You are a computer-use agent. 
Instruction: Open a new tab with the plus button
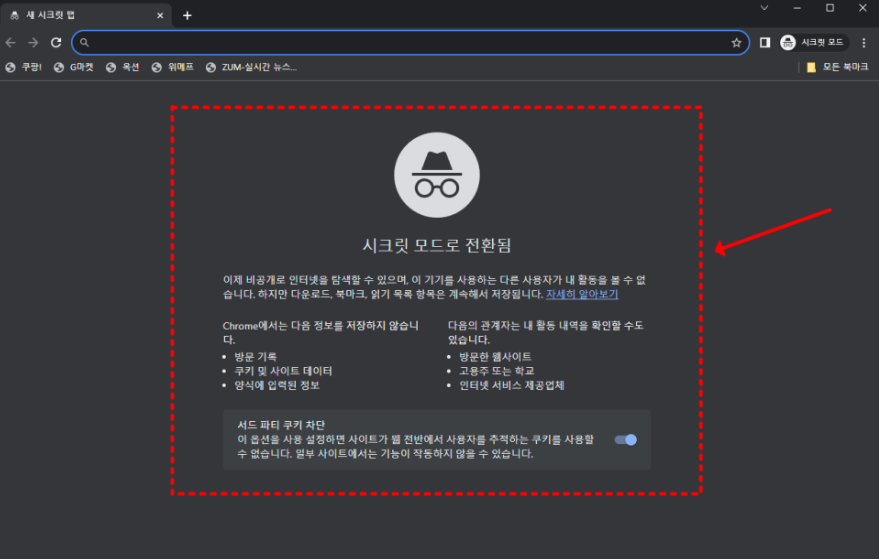point(187,16)
